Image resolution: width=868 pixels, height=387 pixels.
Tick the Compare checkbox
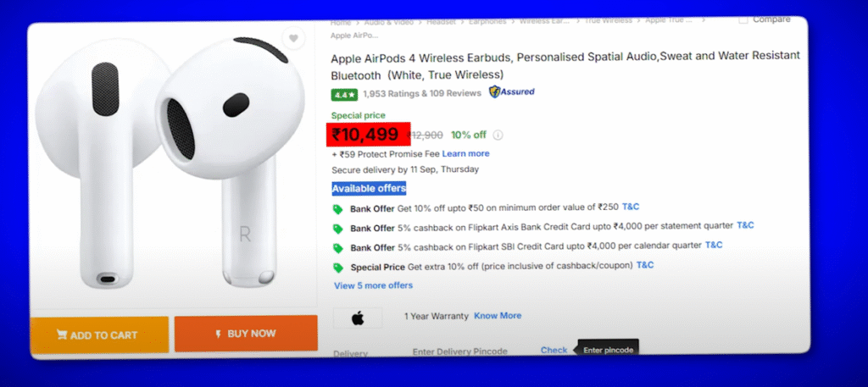[743, 19]
